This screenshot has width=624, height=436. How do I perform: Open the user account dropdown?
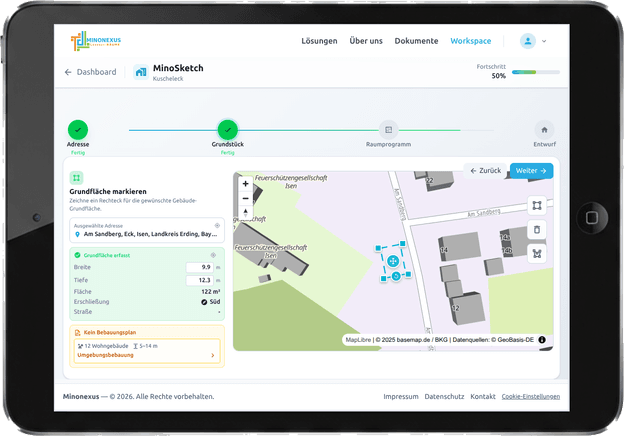point(533,41)
